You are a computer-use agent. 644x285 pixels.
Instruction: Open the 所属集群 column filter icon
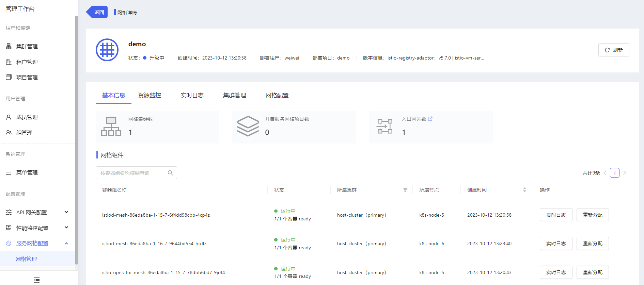click(x=405, y=190)
